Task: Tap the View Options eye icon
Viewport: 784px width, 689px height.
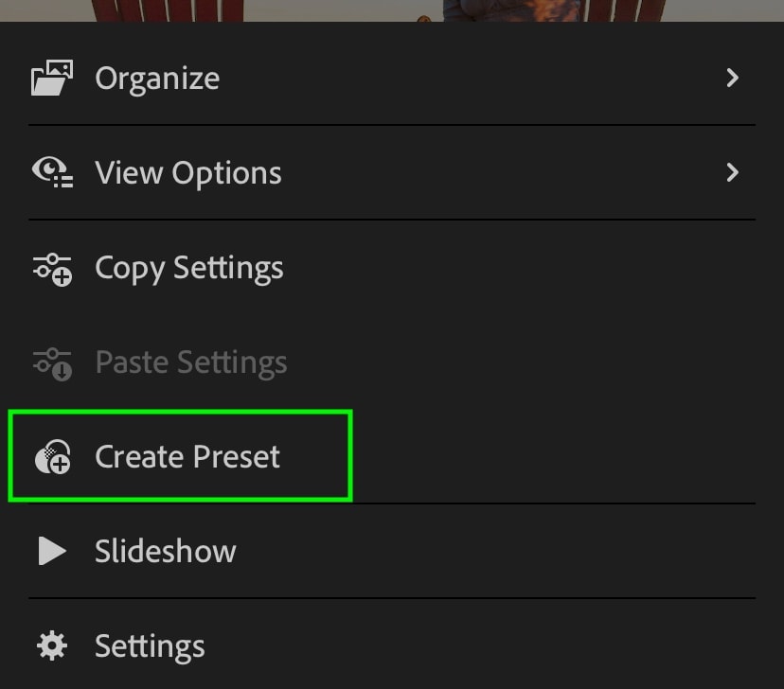Action: coord(52,172)
